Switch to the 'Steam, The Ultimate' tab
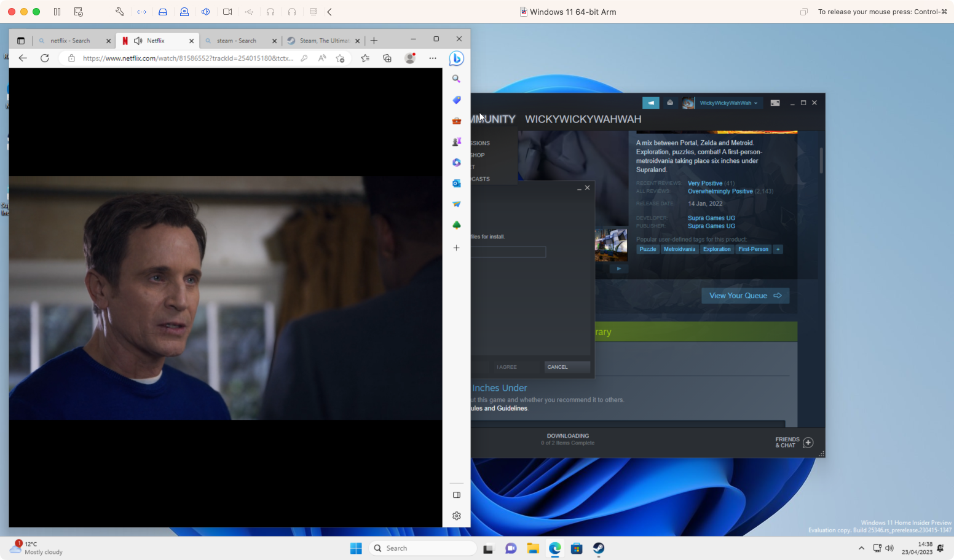Viewport: 954px width, 560px height. click(324, 41)
